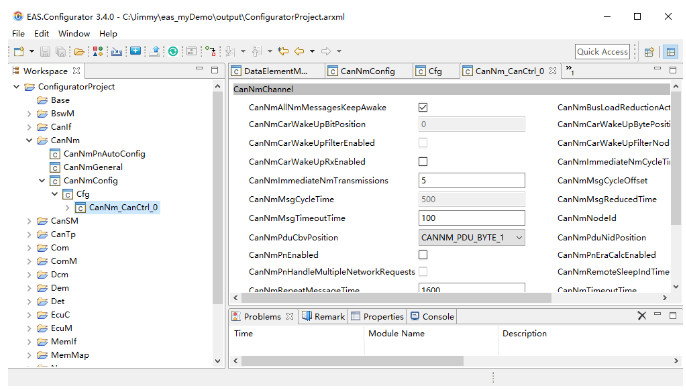Maximize the bottom Problems panel
This screenshot has width=686, height=390.
(x=673, y=316)
